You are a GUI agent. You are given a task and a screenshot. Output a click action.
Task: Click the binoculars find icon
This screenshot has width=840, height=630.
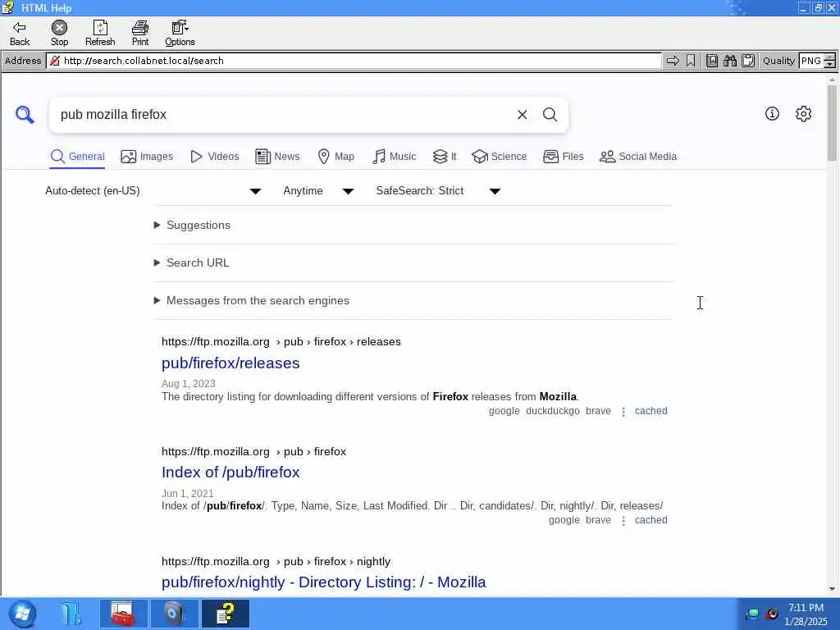(x=729, y=61)
